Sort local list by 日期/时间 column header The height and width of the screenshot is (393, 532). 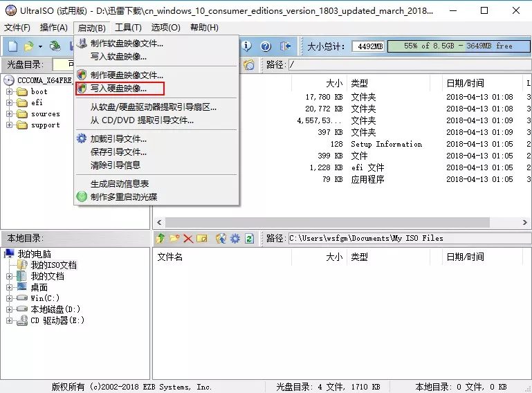pos(482,257)
